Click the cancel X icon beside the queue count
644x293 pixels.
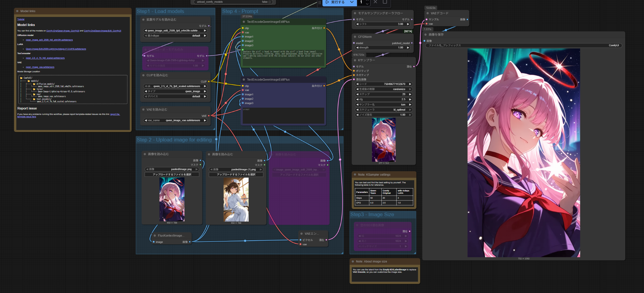coord(375,2)
